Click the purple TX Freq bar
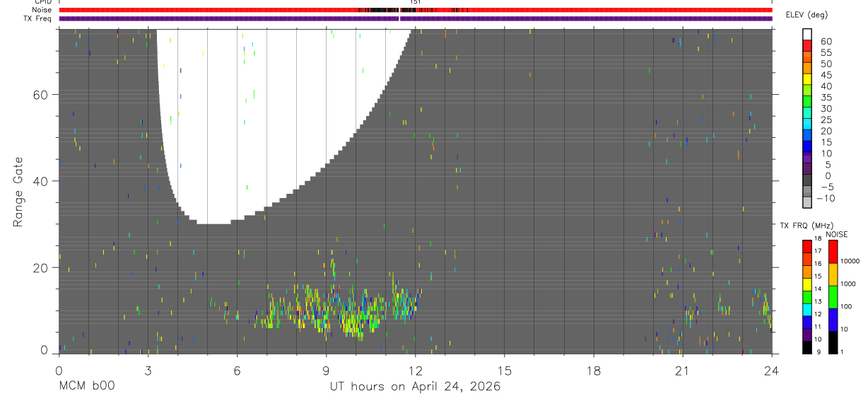This screenshot has height=401, width=868. 415,19
